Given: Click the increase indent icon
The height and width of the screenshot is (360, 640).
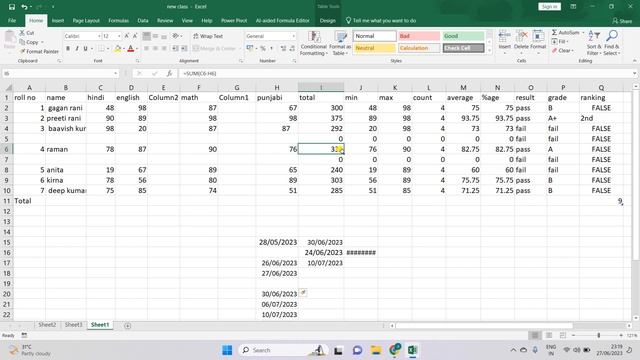Looking at the screenshot, I should [x=184, y=49].
